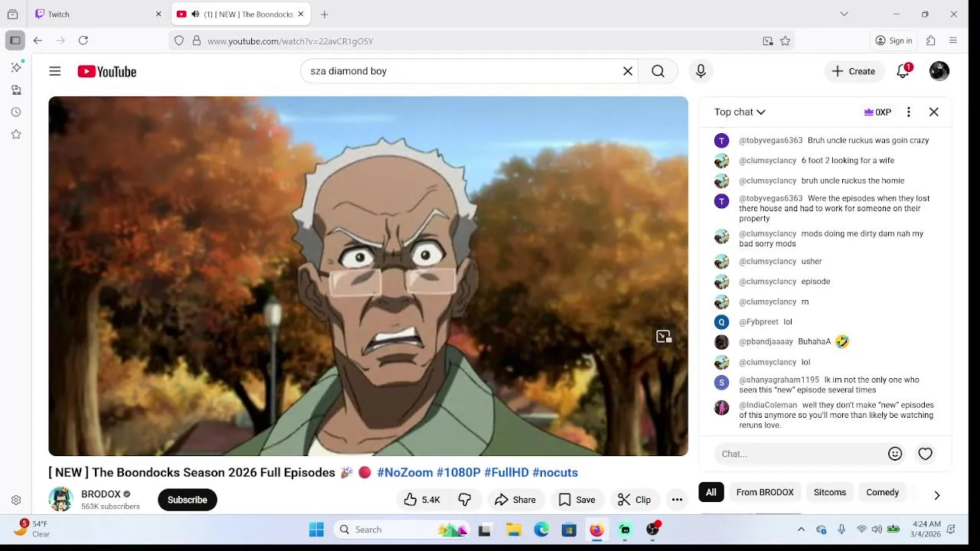Viewport: 980px width, 551px height.
Task: Close the live chat panel
Action: [x=934, y=112]
